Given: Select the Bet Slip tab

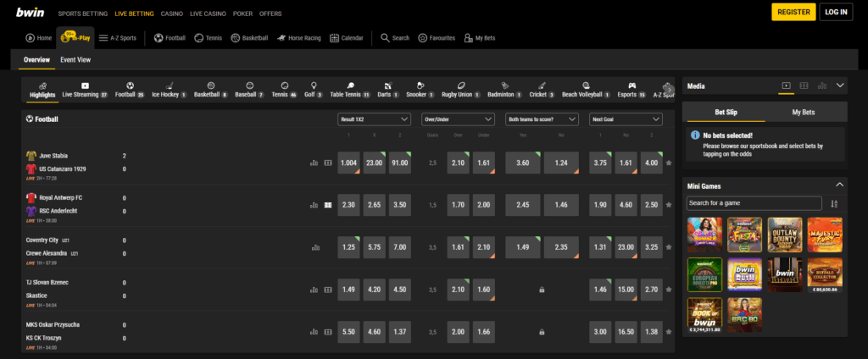Looking at the screenshot, I should tap(724, 112).
